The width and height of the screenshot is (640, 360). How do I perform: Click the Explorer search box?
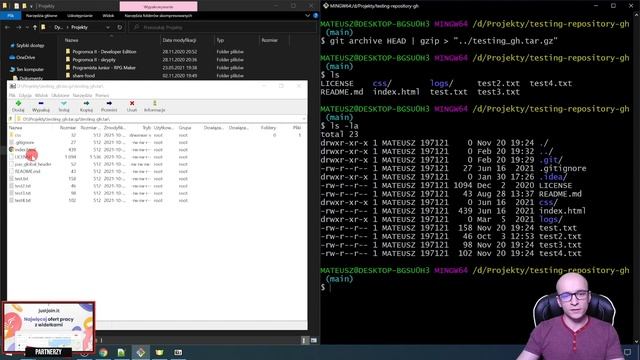[222, 27]
